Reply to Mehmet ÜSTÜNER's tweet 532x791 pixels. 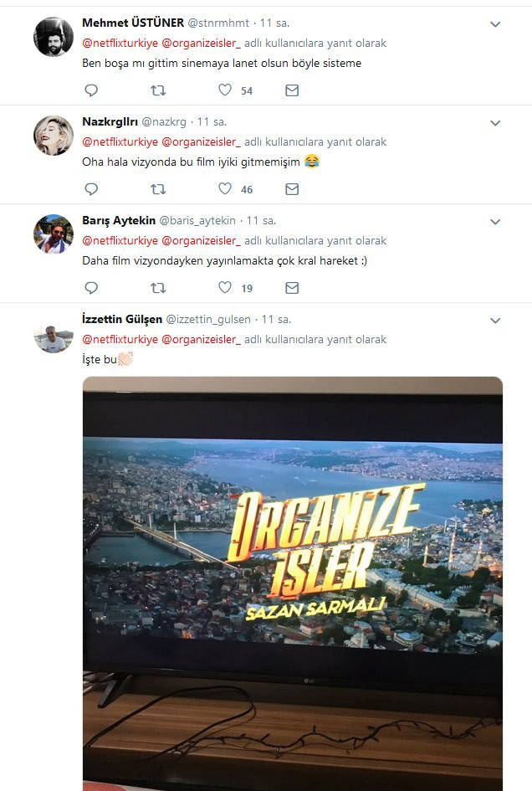coord(91,90)
